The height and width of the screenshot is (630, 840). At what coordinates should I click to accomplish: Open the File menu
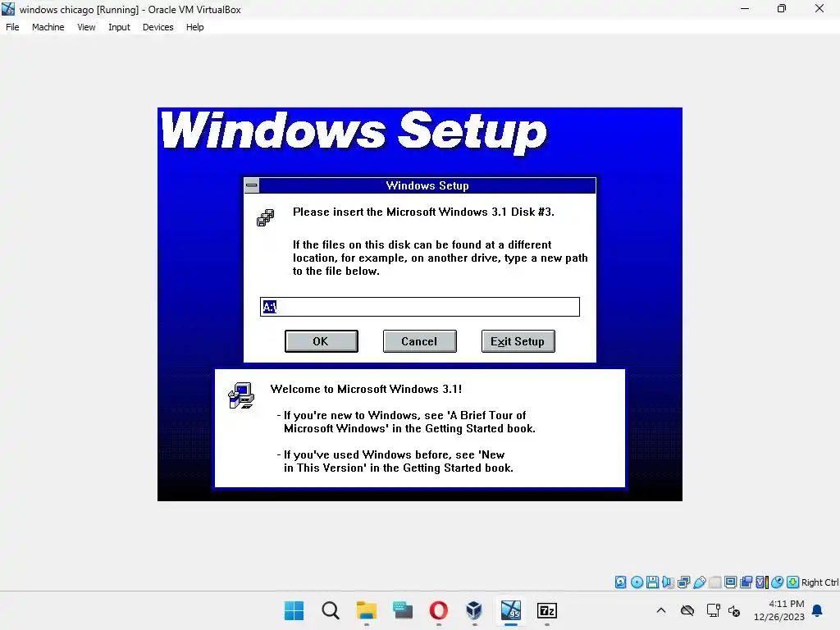[12, 27]
